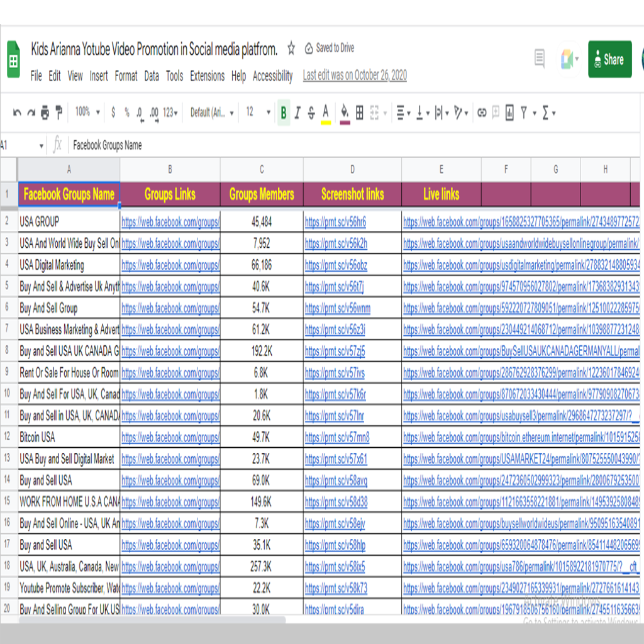The image size is (644, 644).
Task: Open the Help menu
Action: coord(238,76)
